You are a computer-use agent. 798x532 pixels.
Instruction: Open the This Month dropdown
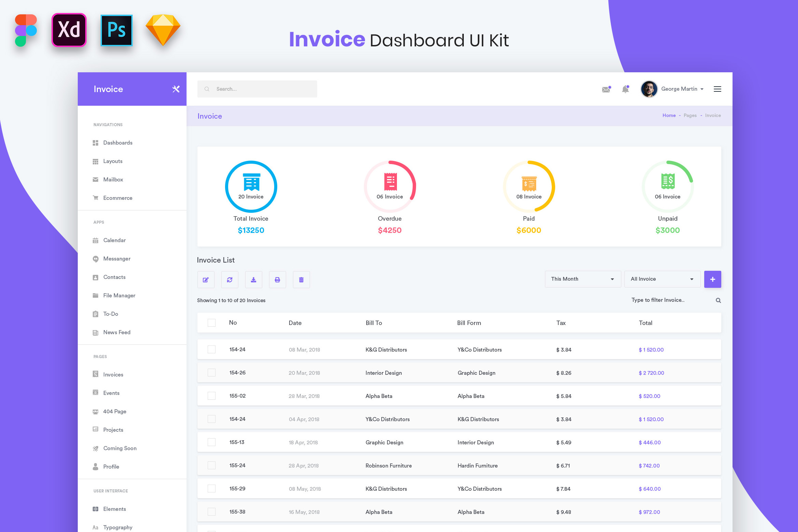(x=582, y=279)
